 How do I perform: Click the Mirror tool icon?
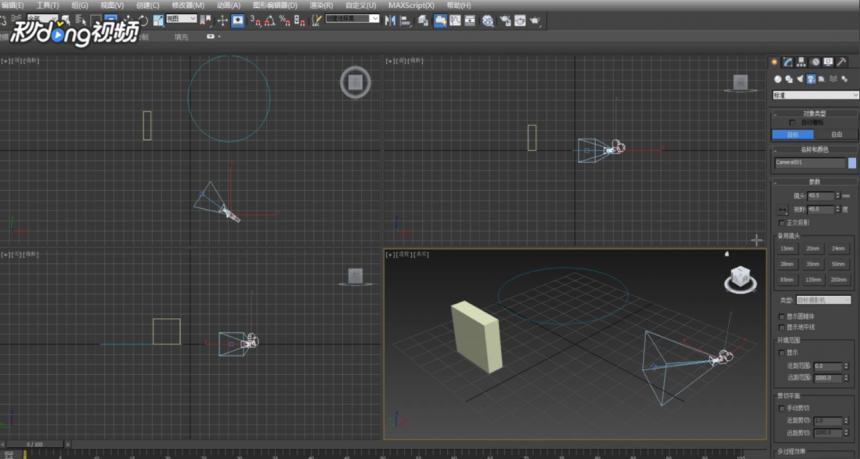[391, 21]
